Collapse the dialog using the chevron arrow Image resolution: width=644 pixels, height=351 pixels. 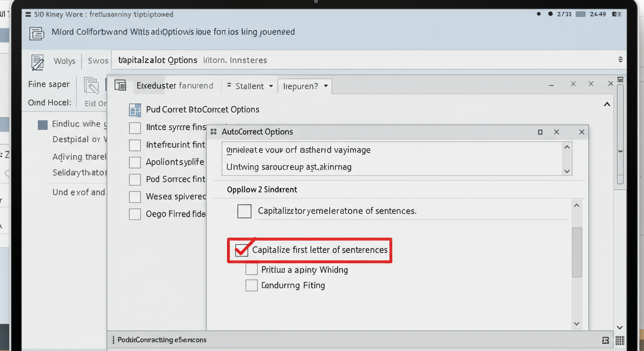click(x=607, y=104)
